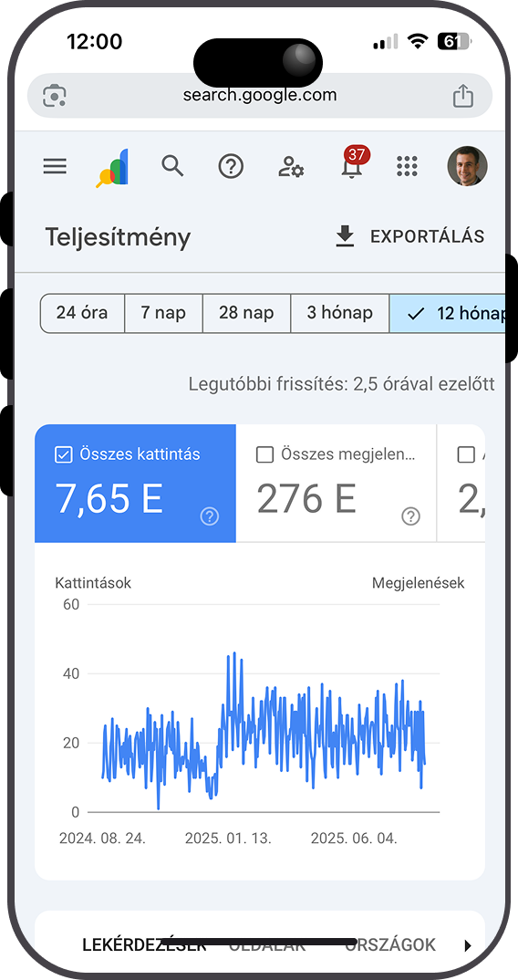Open the help question mark icon
Image resolution: width=518 pixels, height=980 pixels.
[x=231, y=167]
